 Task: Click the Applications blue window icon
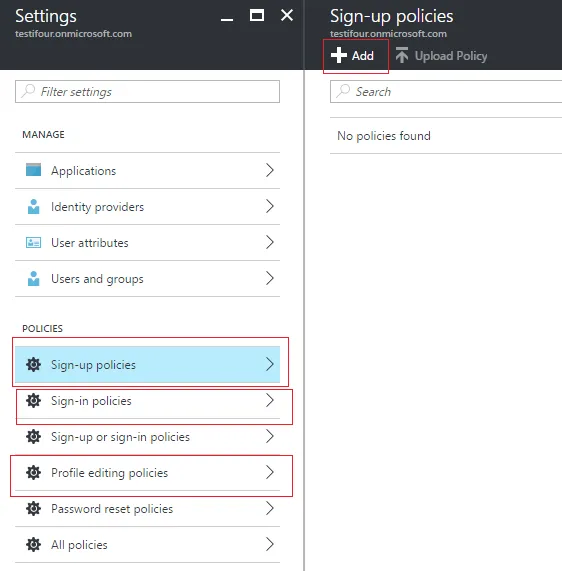tap(34, 170)
